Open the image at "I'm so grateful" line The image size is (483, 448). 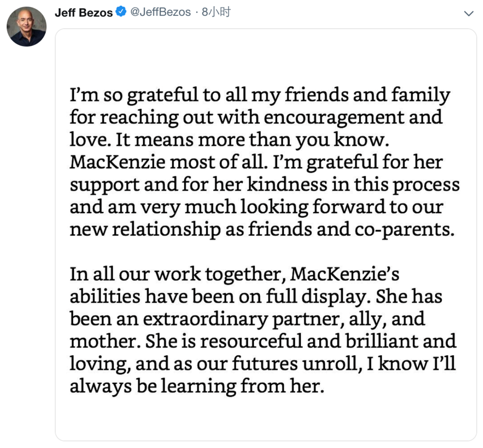point(260,95)
